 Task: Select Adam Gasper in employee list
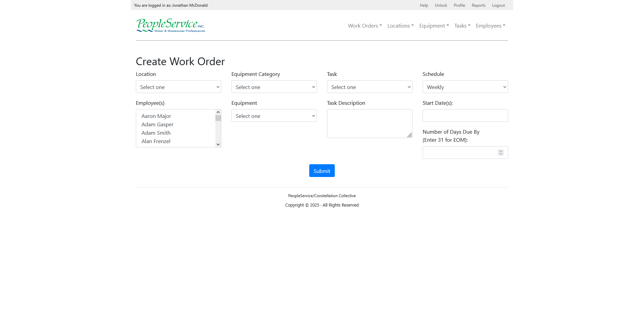[x=158, y=125]
